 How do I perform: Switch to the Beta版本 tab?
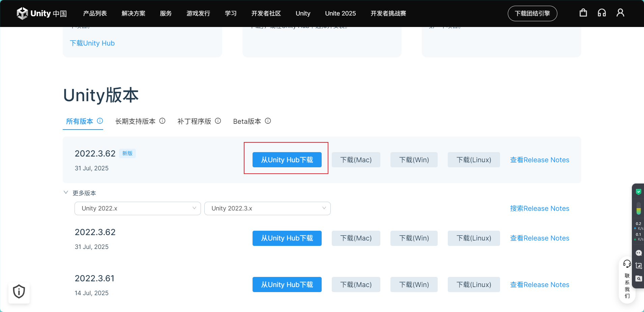247,121
